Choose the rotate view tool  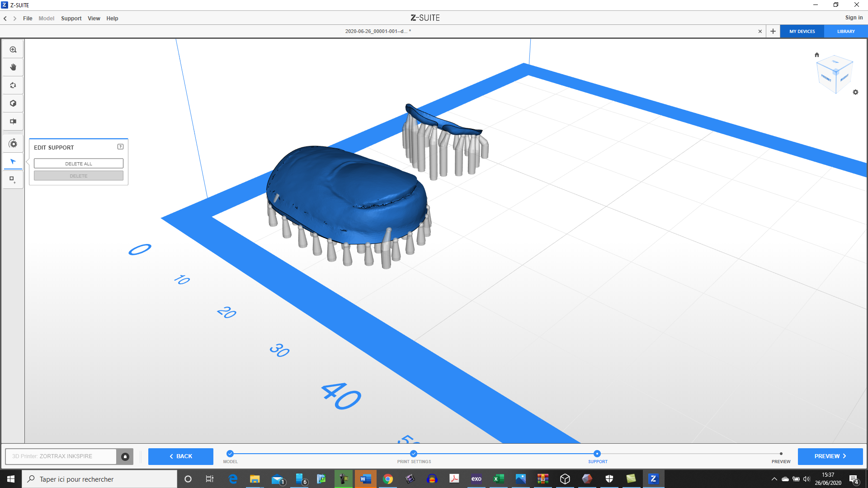[x=13, y=85]
